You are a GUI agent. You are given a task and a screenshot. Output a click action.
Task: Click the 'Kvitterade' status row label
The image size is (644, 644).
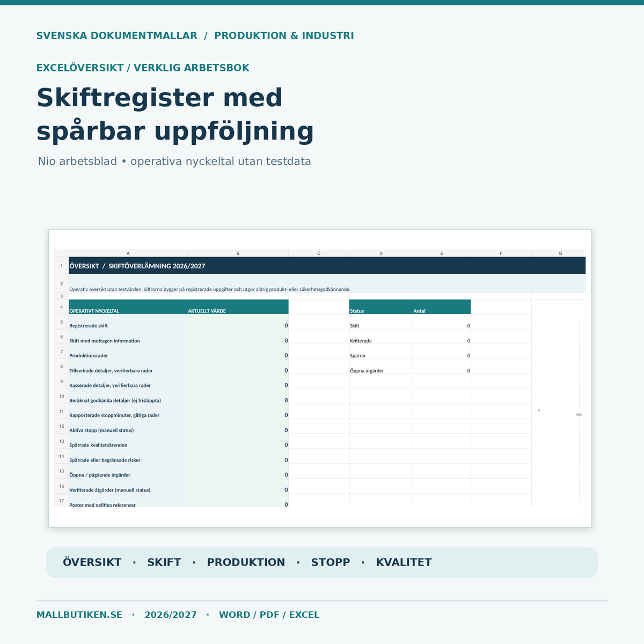click(381, 337)
